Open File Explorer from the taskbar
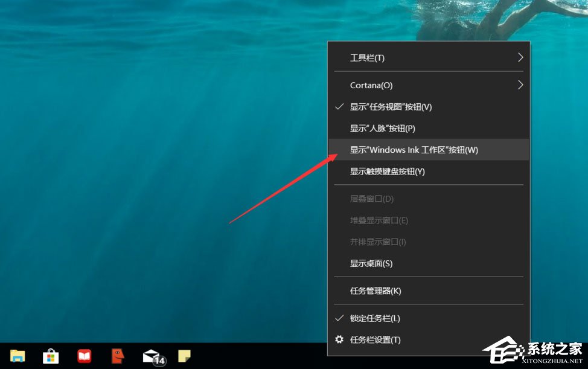 [x=17, y=356]
